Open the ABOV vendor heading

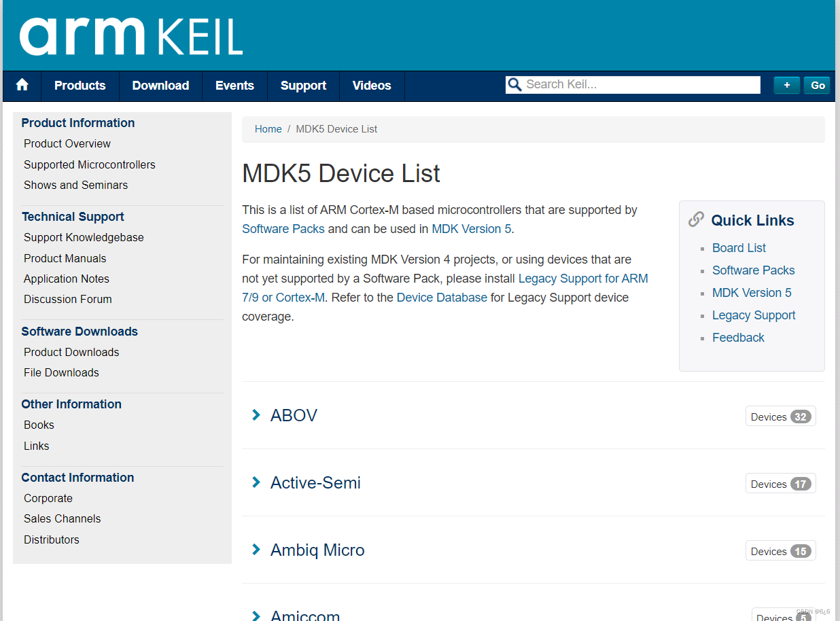pyautogui.click(x=294, y=415)
